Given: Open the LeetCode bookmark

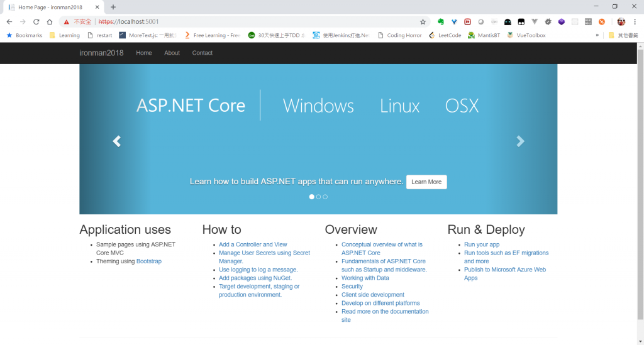Looking at the screenshot, I should (x=445, y=35).
